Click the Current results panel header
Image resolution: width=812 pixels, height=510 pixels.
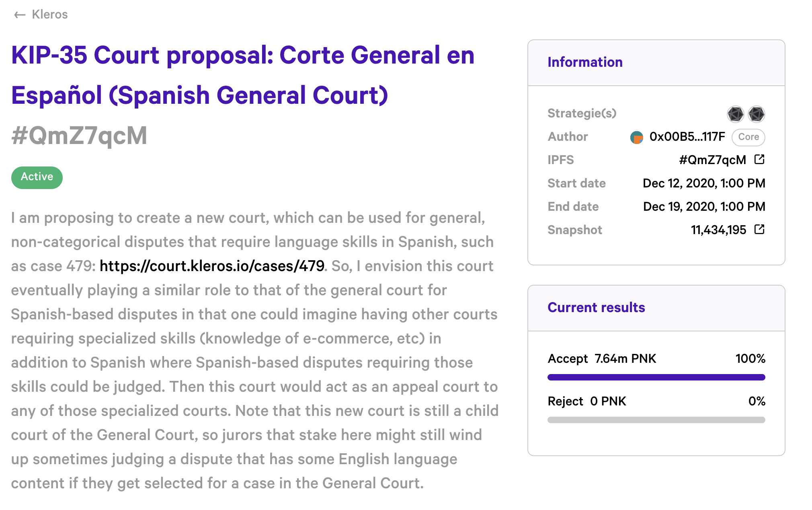[x=596, y=308]
